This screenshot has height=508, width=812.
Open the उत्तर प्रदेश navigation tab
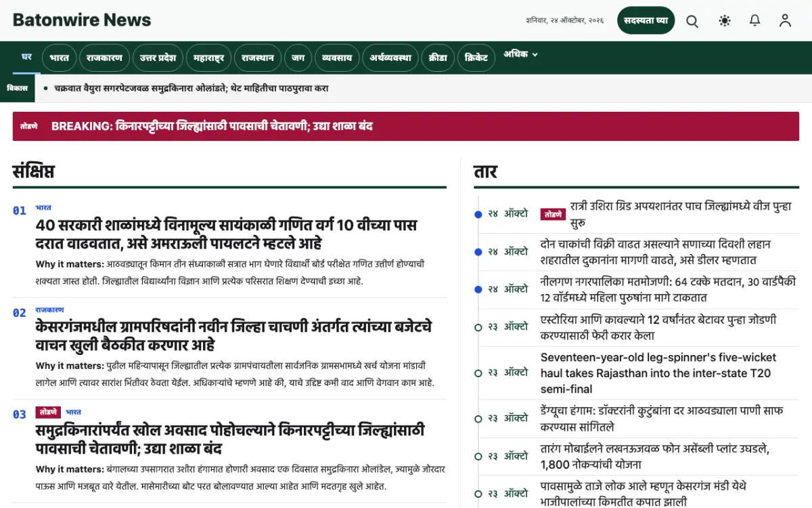[158, 58]
